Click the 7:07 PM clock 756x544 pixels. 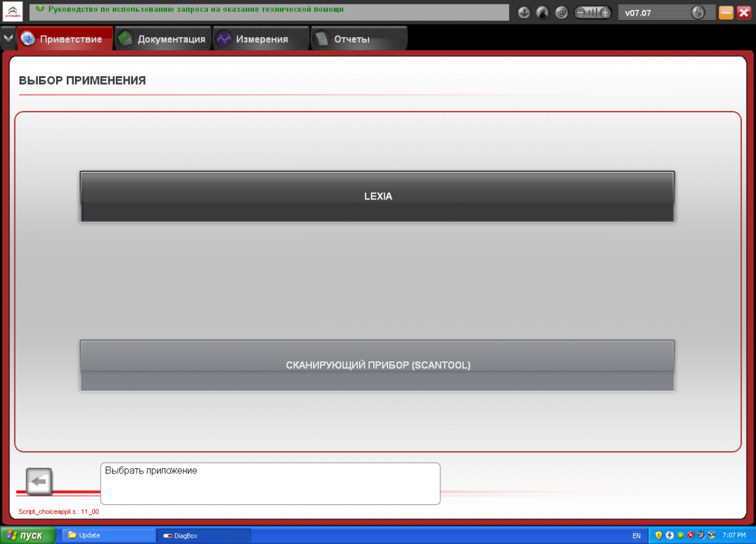(x=734, y=535)
